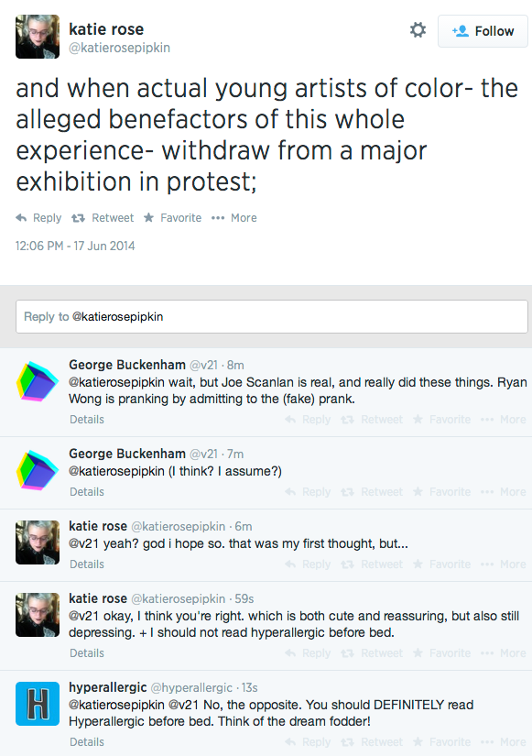This screenshot has height=756, width=532.
Task: Open hyperallergic's H profile avatar
Action: pos(37,700)
